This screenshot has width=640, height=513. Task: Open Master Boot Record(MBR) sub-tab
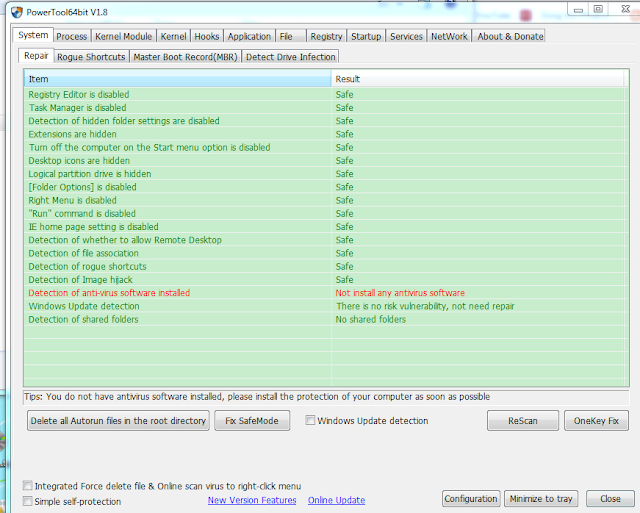point(185,57)
